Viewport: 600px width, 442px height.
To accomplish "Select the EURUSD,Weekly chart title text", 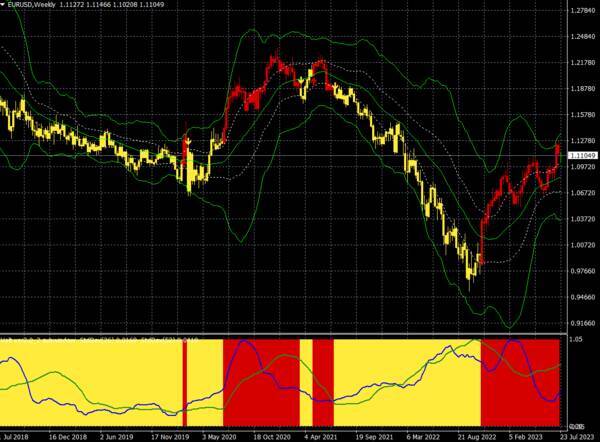I will pyautogui.click(x=32, y=5).
